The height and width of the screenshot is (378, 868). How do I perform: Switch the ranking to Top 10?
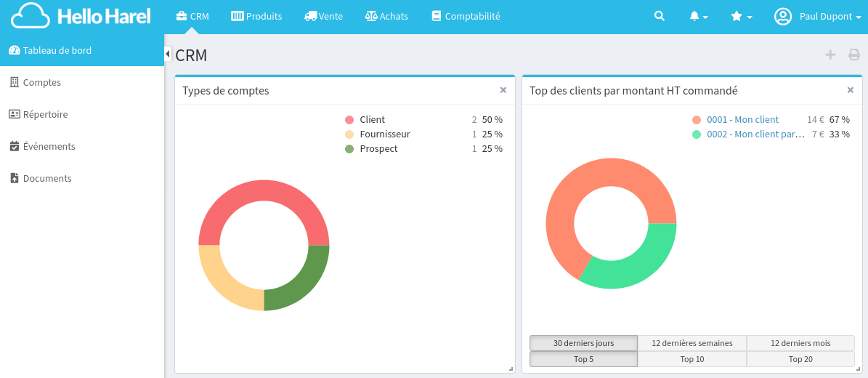click(x=691, y=359)
